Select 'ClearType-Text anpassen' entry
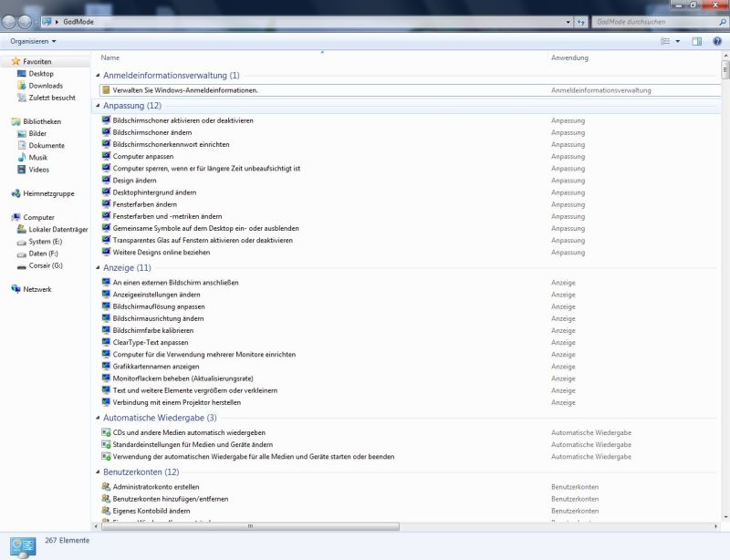This screenshot has width=730, height=560. click(151, 343)
